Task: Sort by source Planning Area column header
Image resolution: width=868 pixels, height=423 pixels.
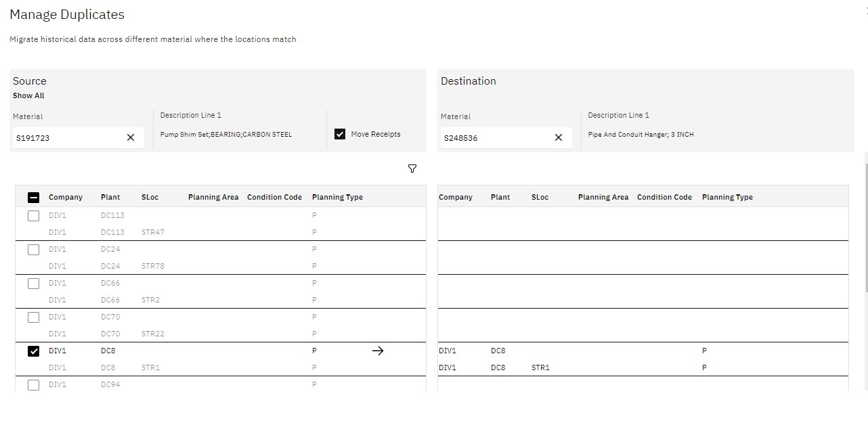Action: 213,197
